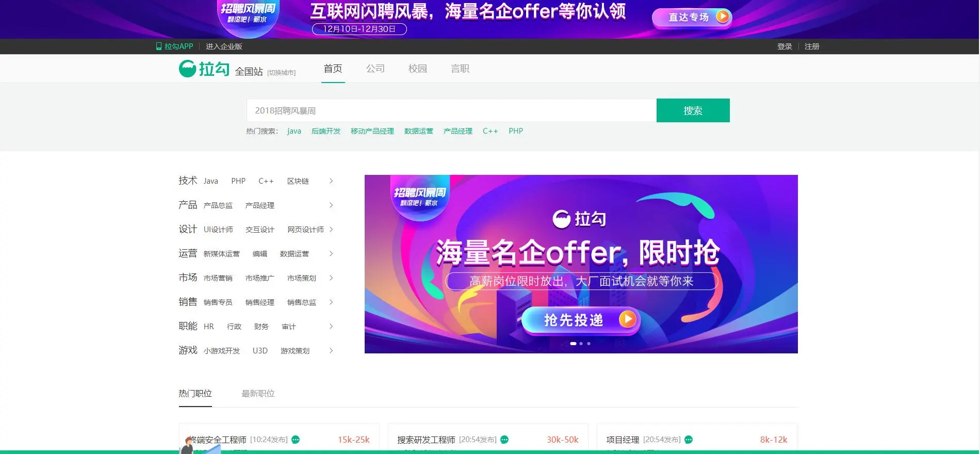Expand the 游戏 category arrow
The width and height of the screenshot is (980, 454).
331,351
